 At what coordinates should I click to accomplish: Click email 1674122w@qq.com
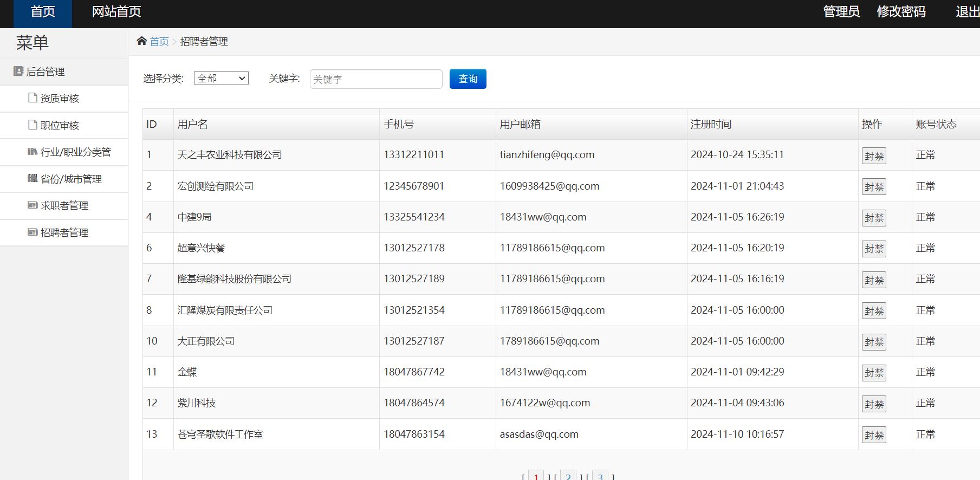[545, 403]
